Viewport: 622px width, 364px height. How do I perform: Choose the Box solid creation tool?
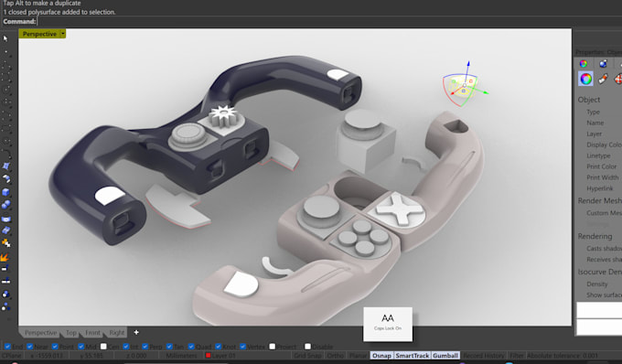(5, 192)
